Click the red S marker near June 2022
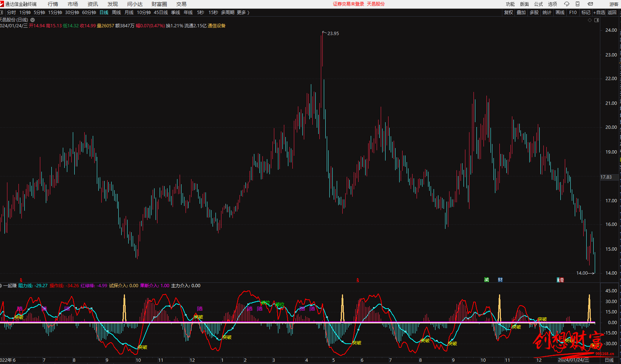This screenshot has height=364, width=621. click(21, 280)
